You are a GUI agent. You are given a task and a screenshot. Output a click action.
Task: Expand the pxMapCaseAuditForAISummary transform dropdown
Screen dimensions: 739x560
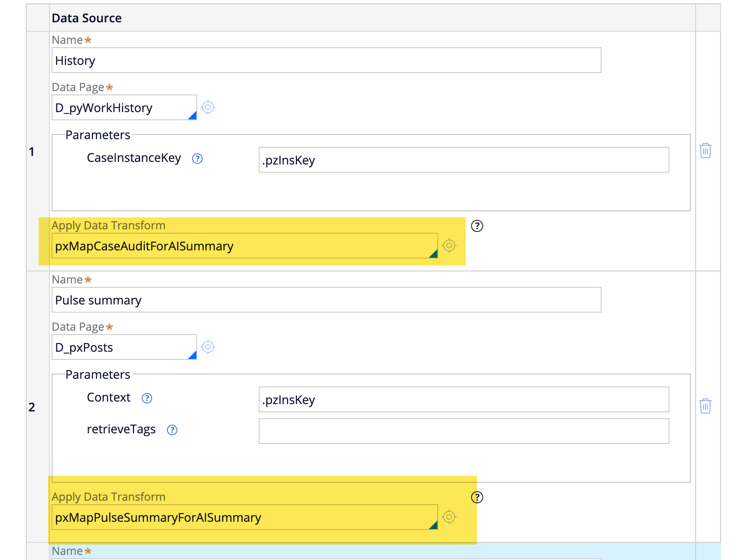pyautogui.click(x=433, y=253)
